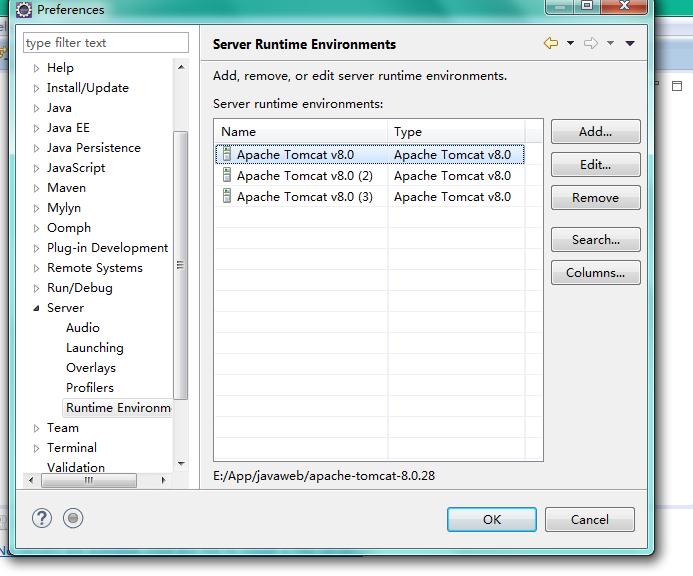693x576 pixels.
Task: Expand the Remote Systems node
Action: (x=36, y=268)
